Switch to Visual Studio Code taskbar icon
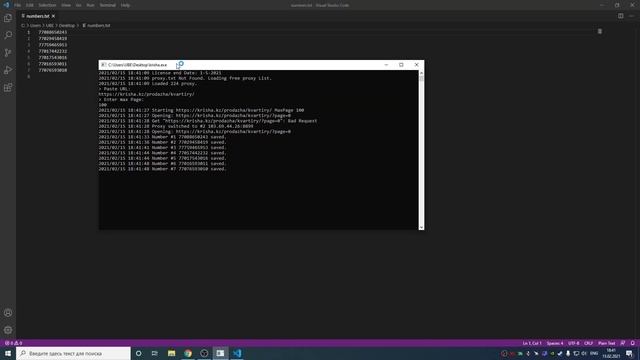 click(x=237, y=353)
